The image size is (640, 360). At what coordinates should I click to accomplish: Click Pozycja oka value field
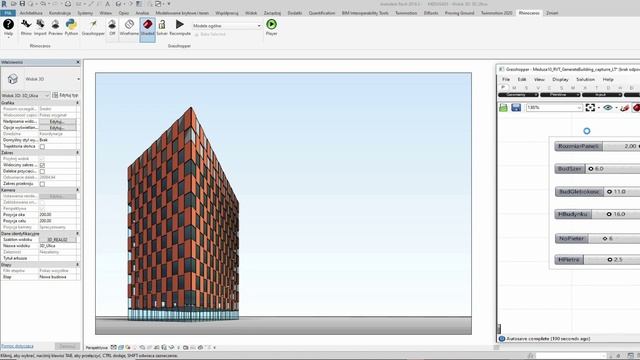click(58, 215)
